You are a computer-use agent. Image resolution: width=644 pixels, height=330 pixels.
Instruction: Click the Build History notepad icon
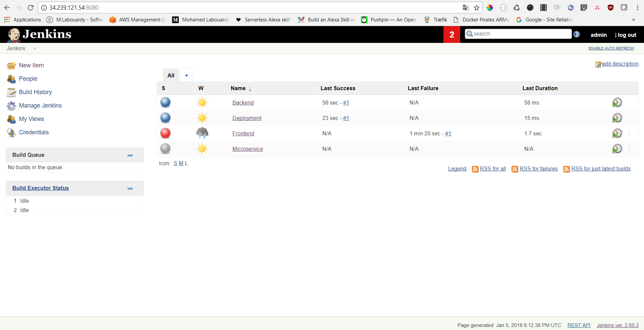click(x=11, y=92)
